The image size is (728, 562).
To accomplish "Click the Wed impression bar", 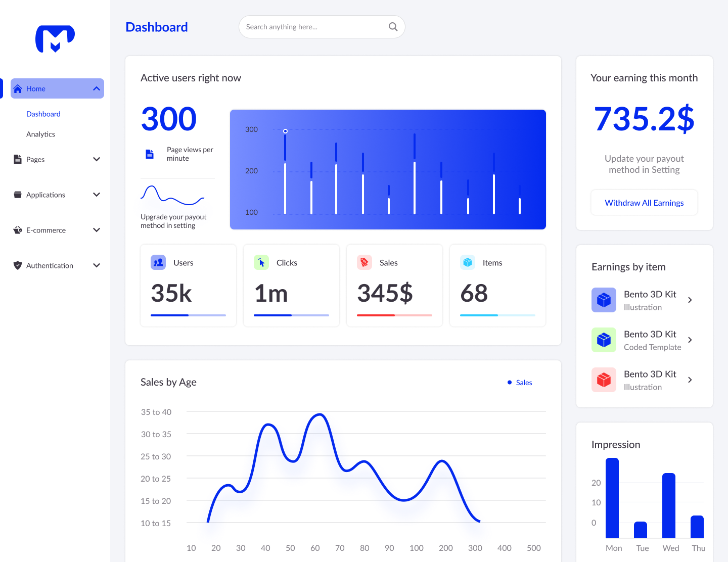I will (669, 505).
